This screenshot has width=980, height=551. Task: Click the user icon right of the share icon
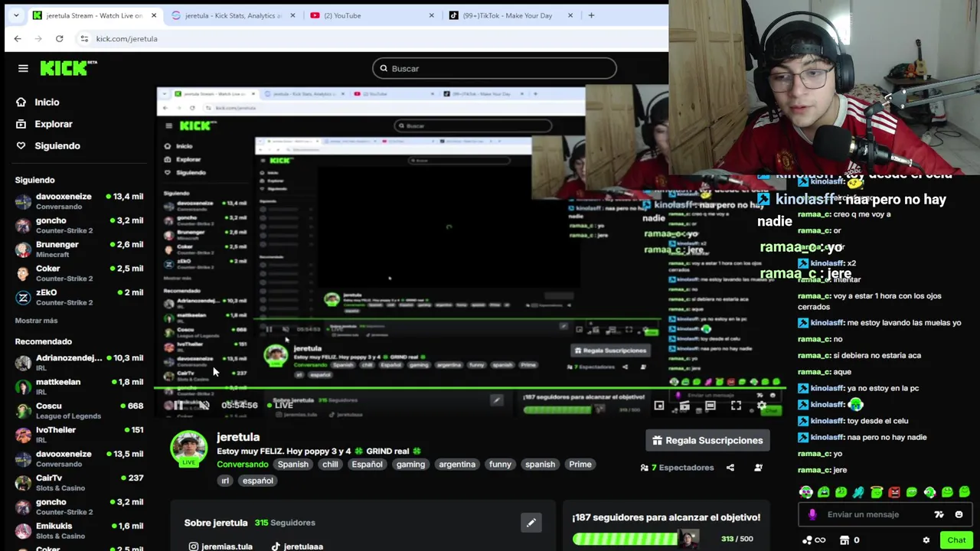[758, 468]
